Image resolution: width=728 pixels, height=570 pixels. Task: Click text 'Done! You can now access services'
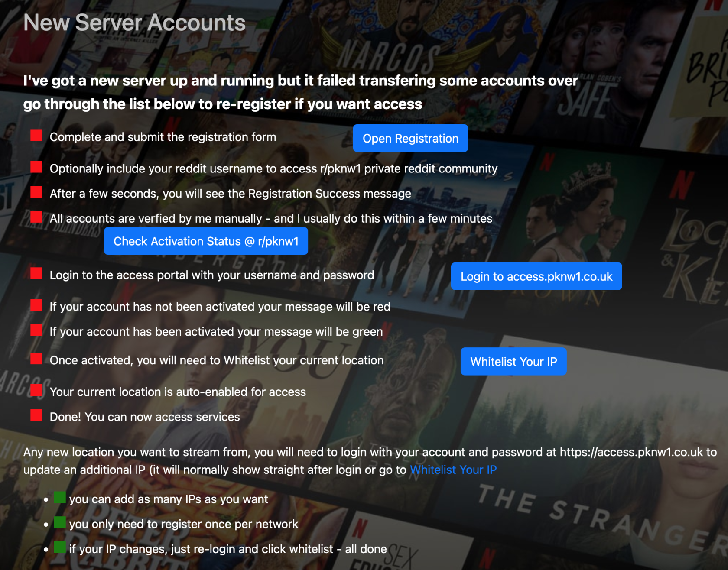pyautogui.click(x=145, y=417)
